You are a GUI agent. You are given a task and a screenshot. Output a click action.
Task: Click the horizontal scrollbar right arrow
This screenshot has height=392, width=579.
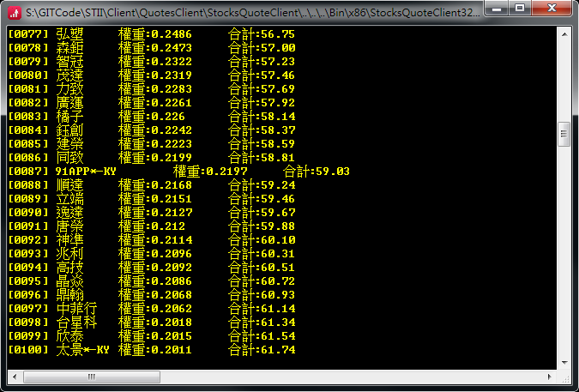coord(550,377)
